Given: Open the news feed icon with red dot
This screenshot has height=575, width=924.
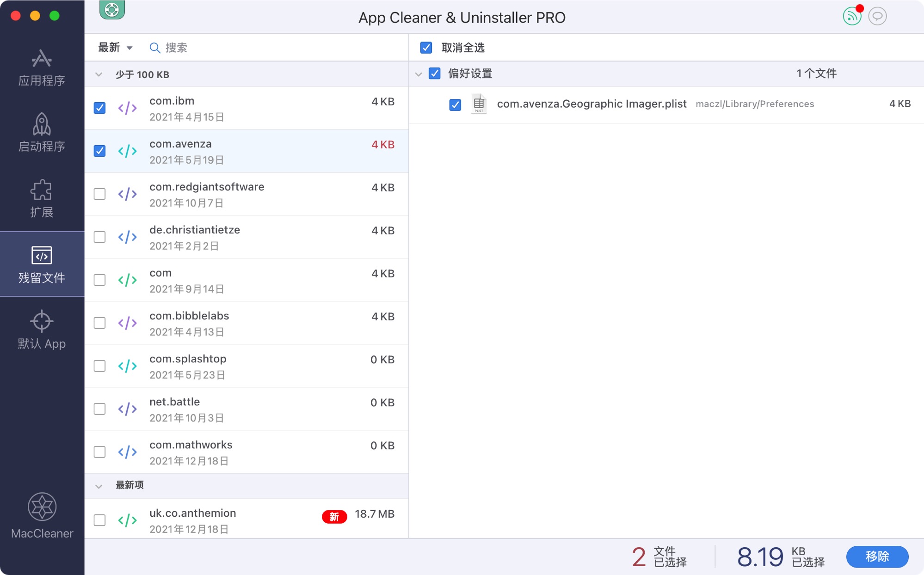Looking at the screenshot, I should click(x=852, y=16).
